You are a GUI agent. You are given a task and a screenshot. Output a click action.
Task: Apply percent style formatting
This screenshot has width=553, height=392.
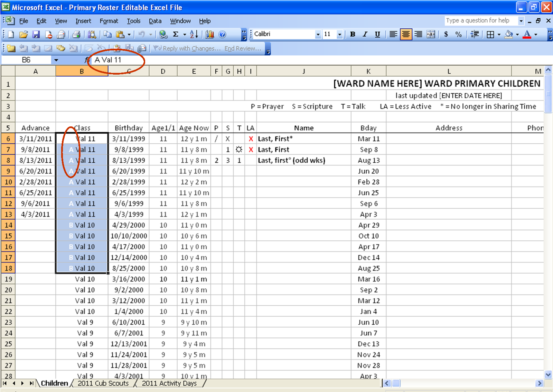tap(459, 34)
